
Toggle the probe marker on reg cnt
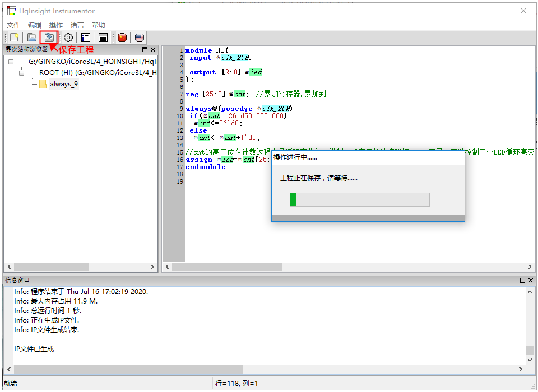(x=231, y=94)
